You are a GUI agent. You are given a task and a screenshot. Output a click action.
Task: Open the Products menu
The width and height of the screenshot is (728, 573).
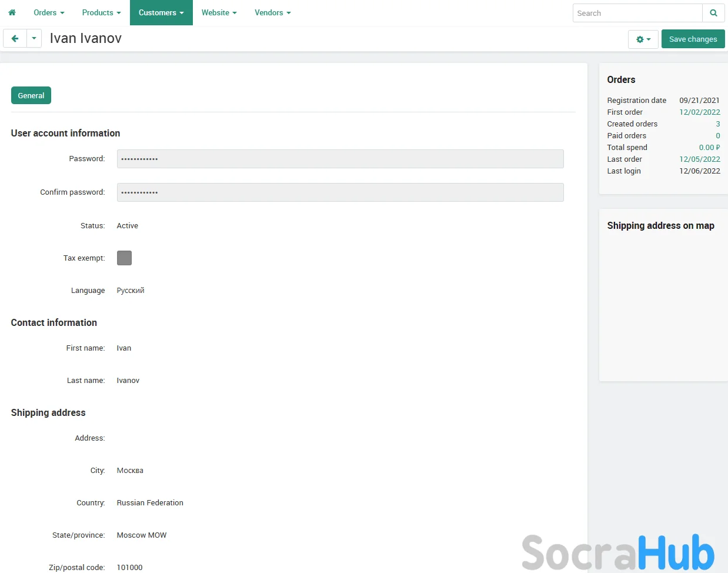point(101,12)
